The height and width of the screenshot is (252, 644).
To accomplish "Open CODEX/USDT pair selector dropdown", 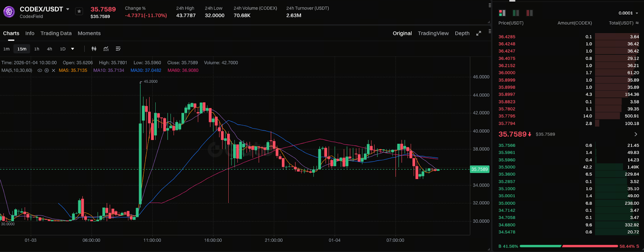I will click(x=68, y=9).
